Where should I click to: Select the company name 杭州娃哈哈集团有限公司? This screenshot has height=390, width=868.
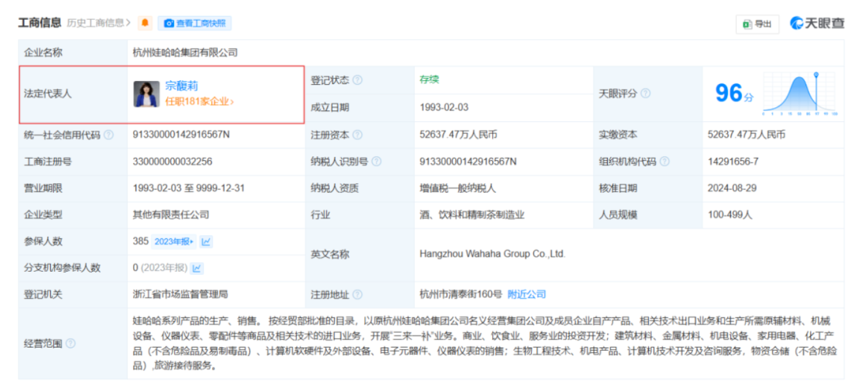click(x=185, y=53)
